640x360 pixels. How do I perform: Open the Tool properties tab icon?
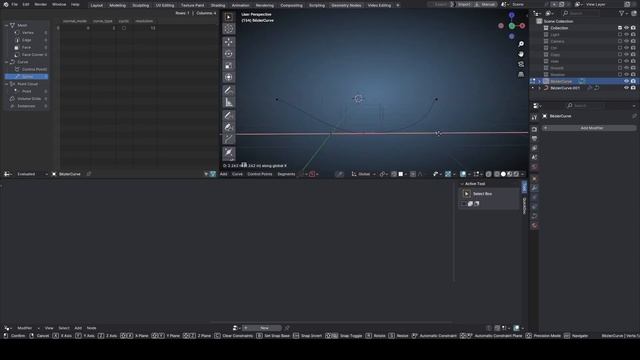pyautogui.click(x=534, y=117)
